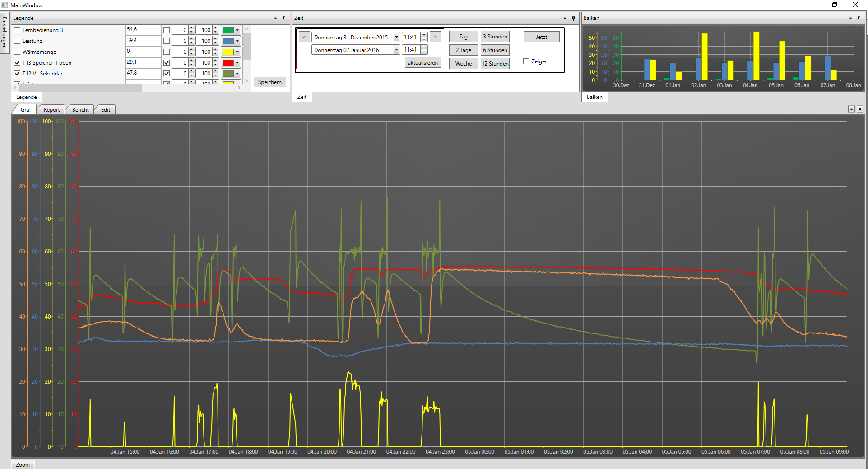This screenshot has height=469, width=868.
Task: Untick the scale checkbox beside value 29,1
Action: (x=167, y=63)
